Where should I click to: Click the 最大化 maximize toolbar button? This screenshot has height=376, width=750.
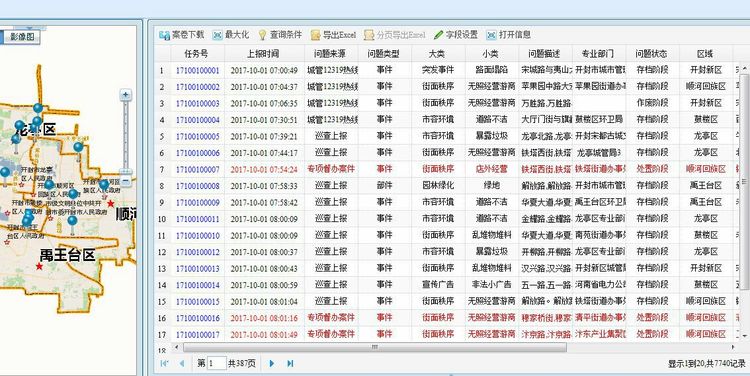pos(231,34)
